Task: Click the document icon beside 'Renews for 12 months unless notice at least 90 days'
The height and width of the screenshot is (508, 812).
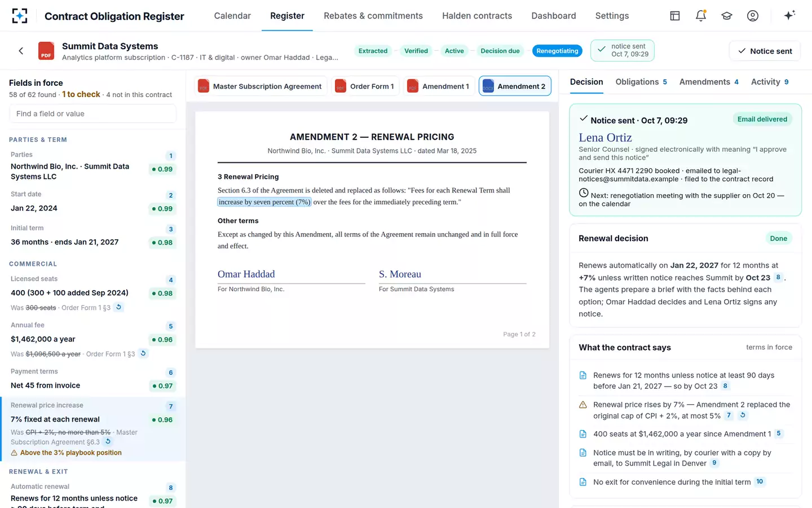Action: (583, 375)
